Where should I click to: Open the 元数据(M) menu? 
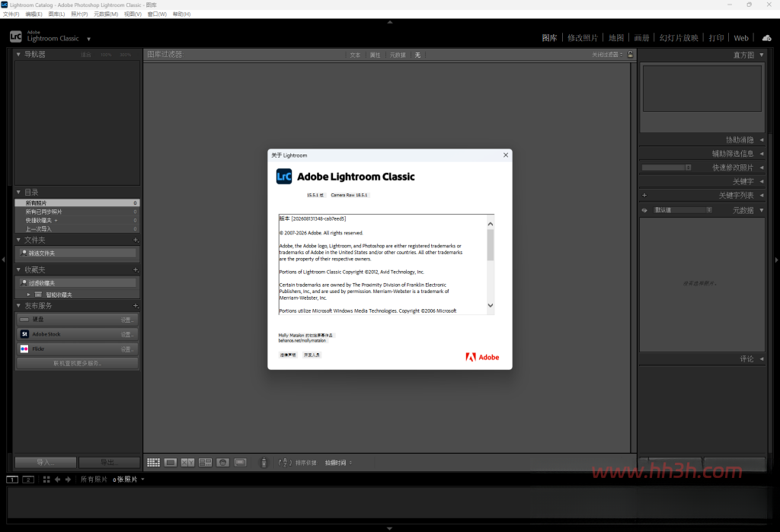(106, 14)
